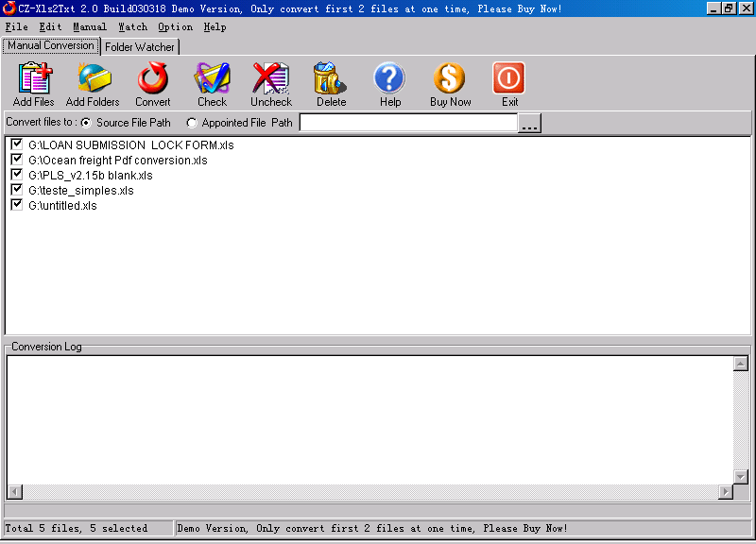Viewport: 756px width, 544px height.
Task: Start conversion with the Convert icon
Action: pyautogui.click(x=153, y=78)
